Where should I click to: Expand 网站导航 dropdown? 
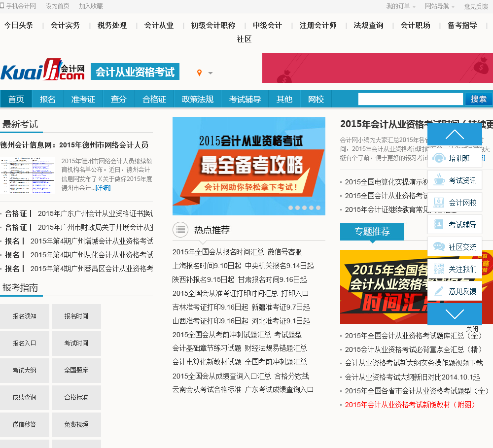coord(440,6)
